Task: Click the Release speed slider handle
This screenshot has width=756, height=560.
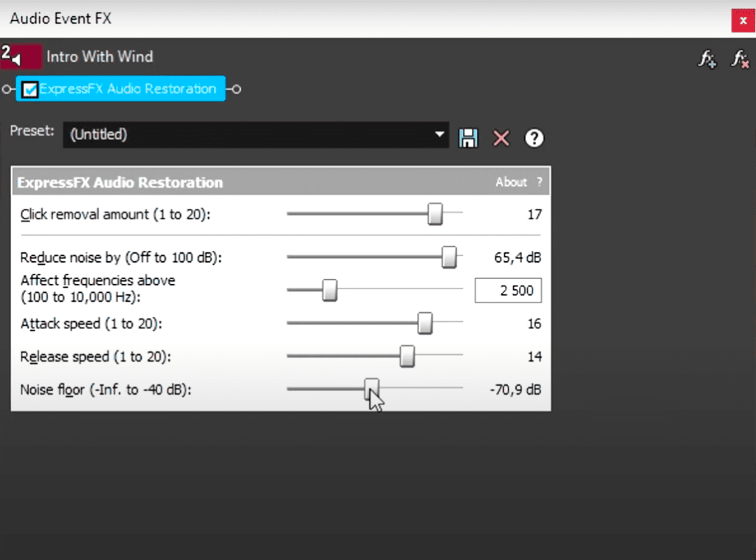Action: pyautogui.click(x=407, y=356)
